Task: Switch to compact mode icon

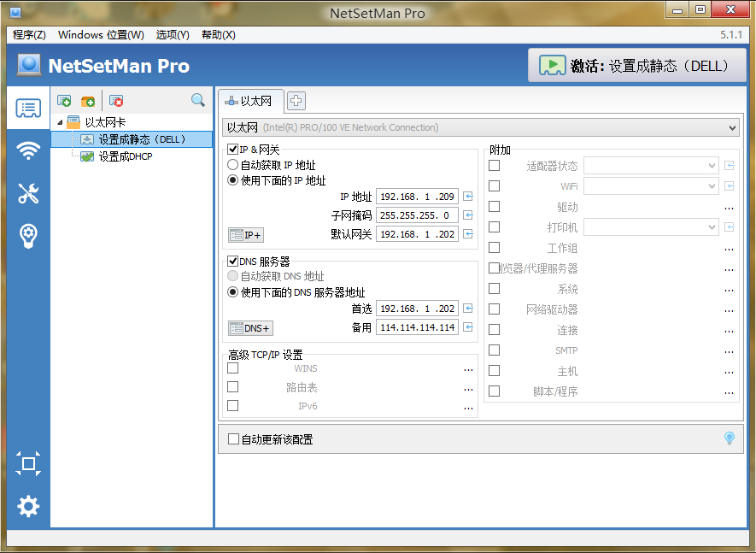Action: pyautogui.click(x=28, y=464)
